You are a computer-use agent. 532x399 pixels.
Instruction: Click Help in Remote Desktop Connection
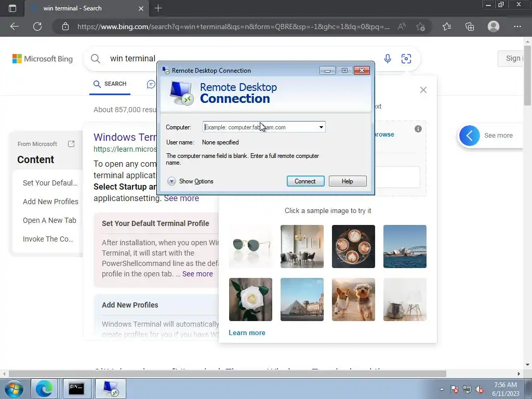(348, 181)
